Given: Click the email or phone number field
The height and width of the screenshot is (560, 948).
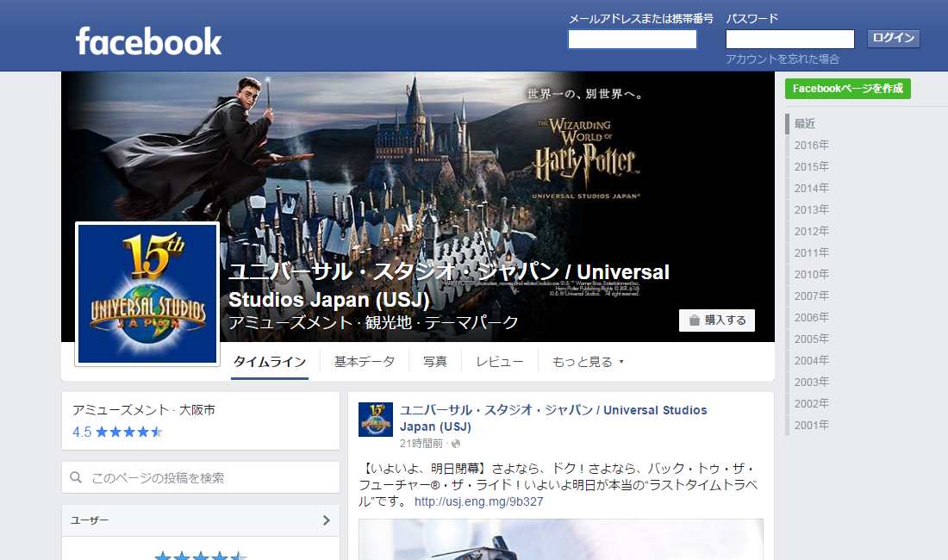Looking at the screenshot, I should click(x=633, y=40).
